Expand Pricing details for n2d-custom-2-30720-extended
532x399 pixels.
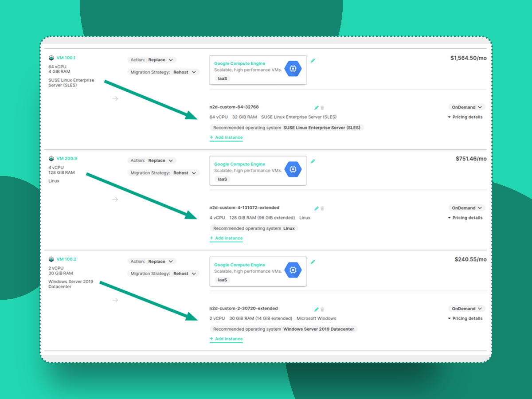pyautogui.click(x=465, y=318)
